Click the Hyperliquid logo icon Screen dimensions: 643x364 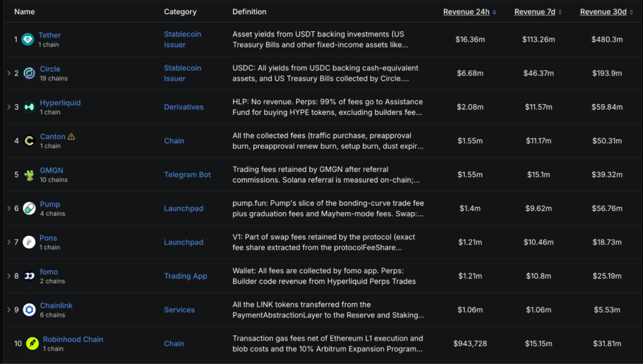tap(29, 107)
